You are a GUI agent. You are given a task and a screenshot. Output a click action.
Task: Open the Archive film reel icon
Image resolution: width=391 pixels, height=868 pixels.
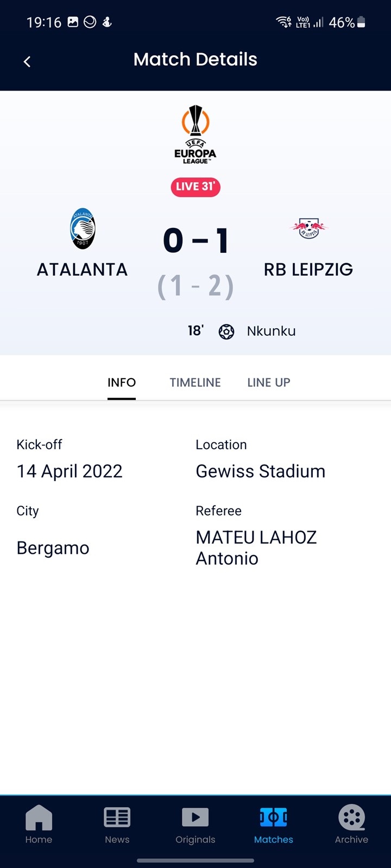point(351,817)
